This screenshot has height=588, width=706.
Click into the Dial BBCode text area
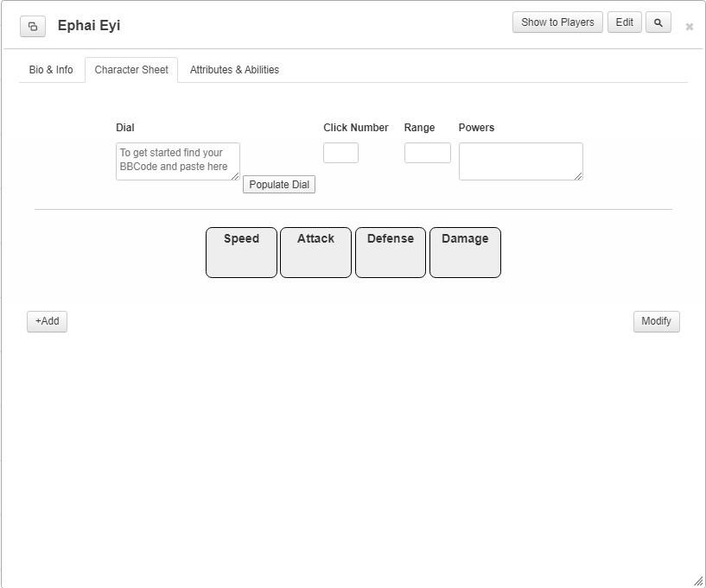click(x=178, y=161)
